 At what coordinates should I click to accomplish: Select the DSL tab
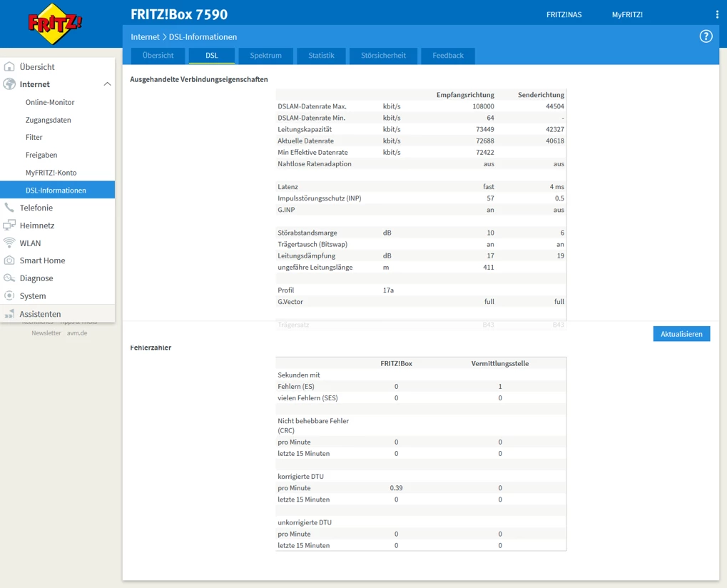[212, 55]
